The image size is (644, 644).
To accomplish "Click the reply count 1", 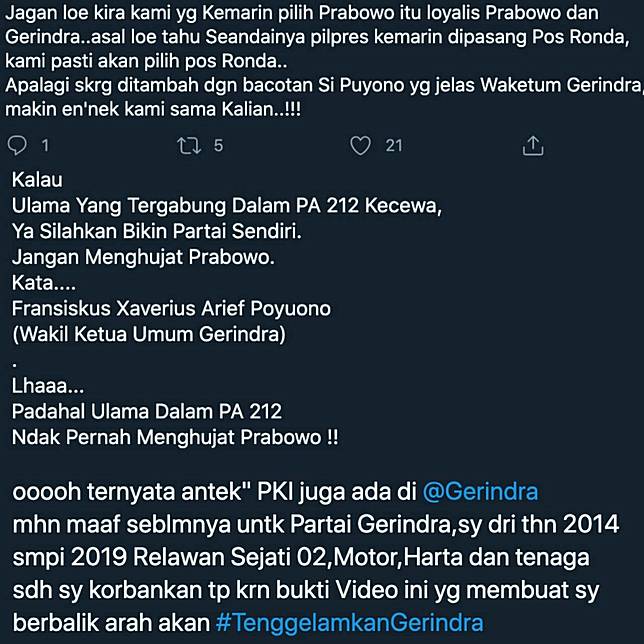I will tap(45, 146).
